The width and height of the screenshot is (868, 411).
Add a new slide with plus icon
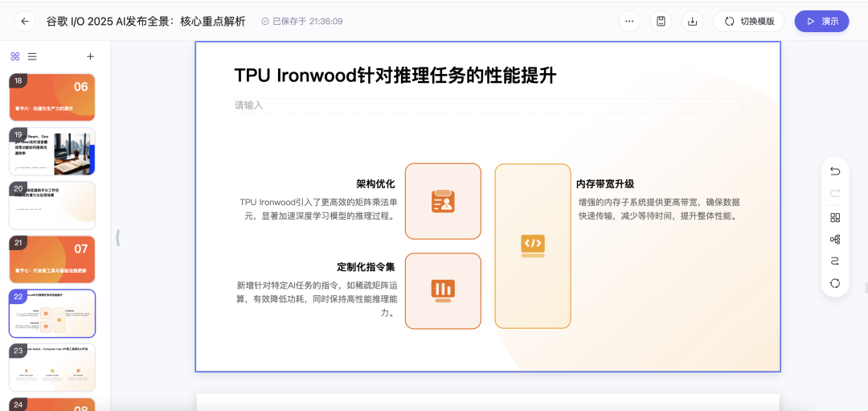[x=91, y=56]
